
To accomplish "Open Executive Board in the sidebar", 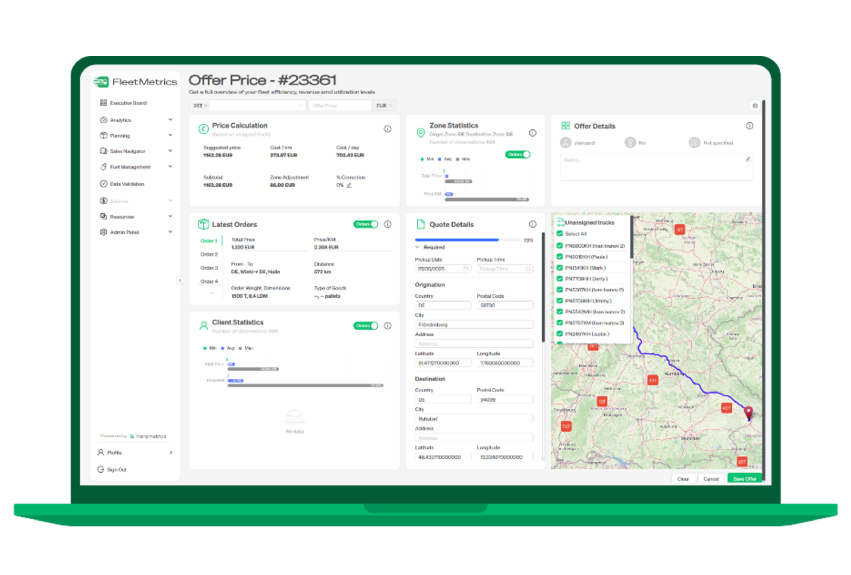I will tap(128, 103).
